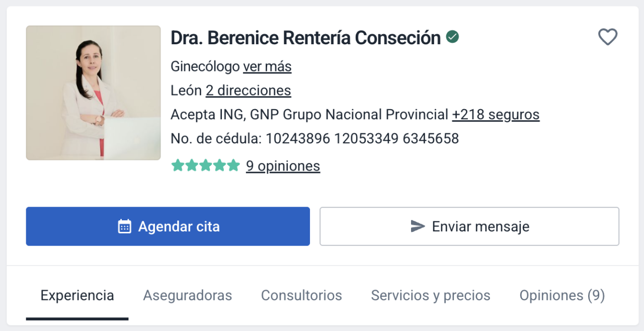Go to the Consultorios tab
The height and width of the screenshot is (331, 644).
[x=301, y=295]
